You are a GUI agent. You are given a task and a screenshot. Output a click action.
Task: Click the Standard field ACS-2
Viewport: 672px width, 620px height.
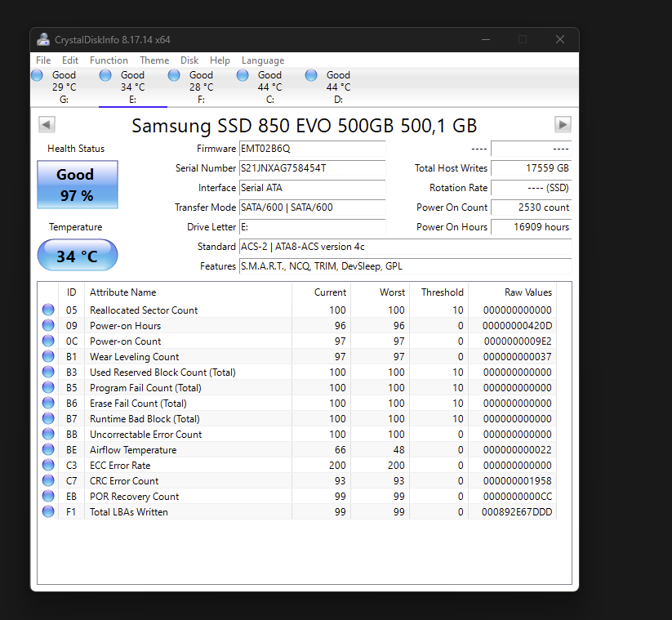tap(406, 247)
